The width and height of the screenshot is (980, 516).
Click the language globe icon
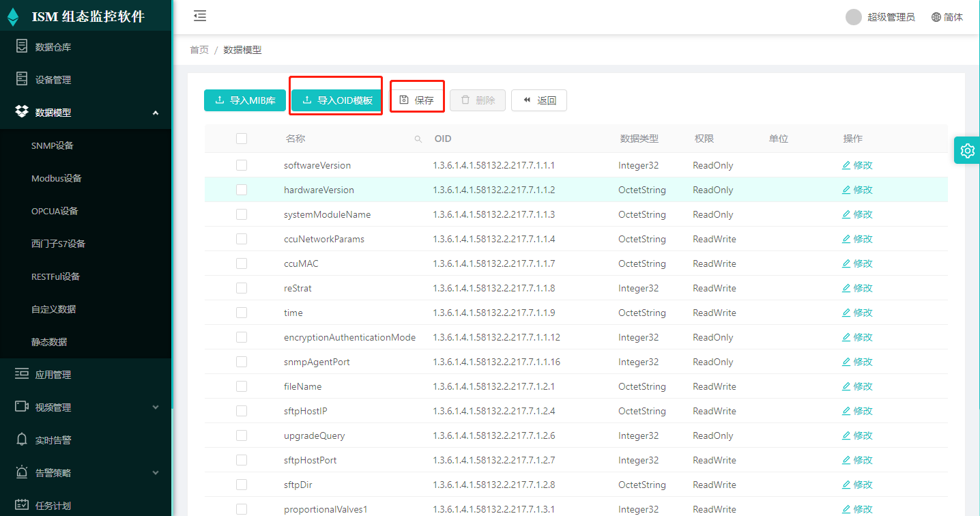[x=936, y=17]
